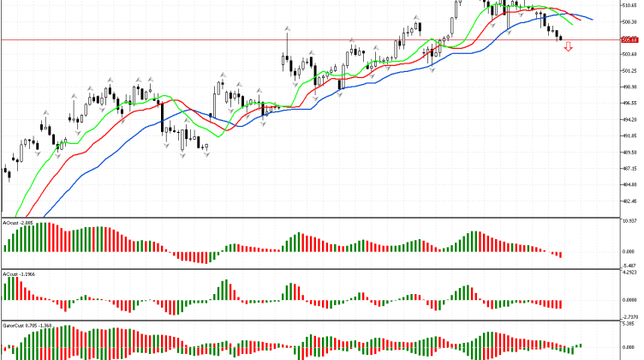Click the ACcust indicator label
644x360 pixels.
point(18,274)
